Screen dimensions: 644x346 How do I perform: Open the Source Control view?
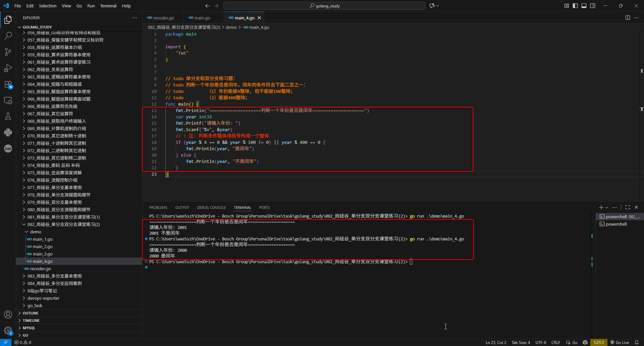click(x=8, y=52)
